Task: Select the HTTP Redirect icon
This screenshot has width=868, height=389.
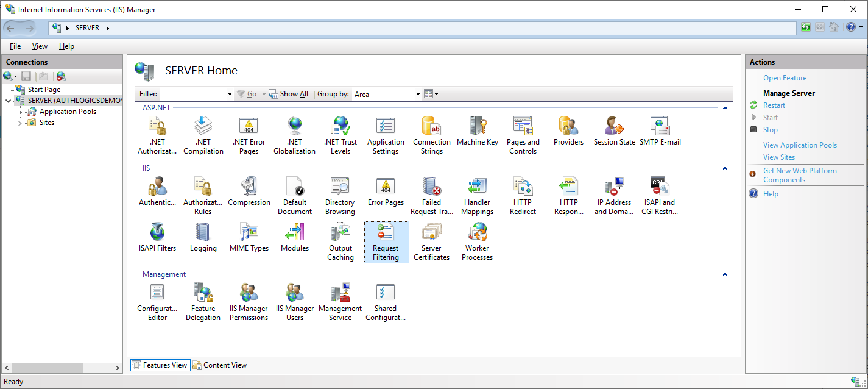Action: click(x=523, y=196)
